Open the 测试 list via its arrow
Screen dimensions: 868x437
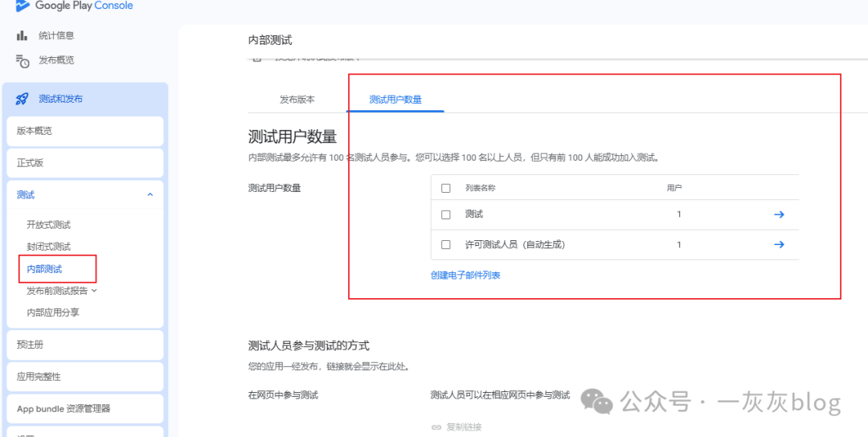[778, 214]
